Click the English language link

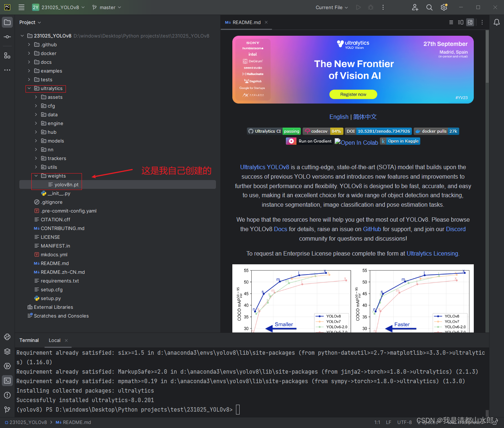click(x=339, y=117)
